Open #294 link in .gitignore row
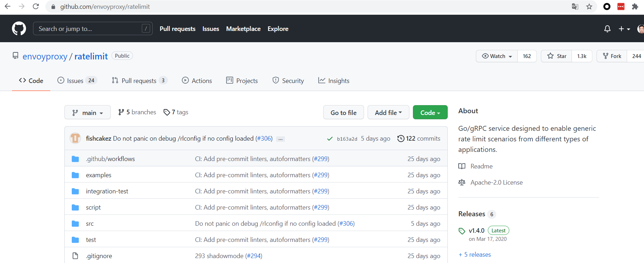Viewport: 644px width, 263px height. [x=254, y=256]
